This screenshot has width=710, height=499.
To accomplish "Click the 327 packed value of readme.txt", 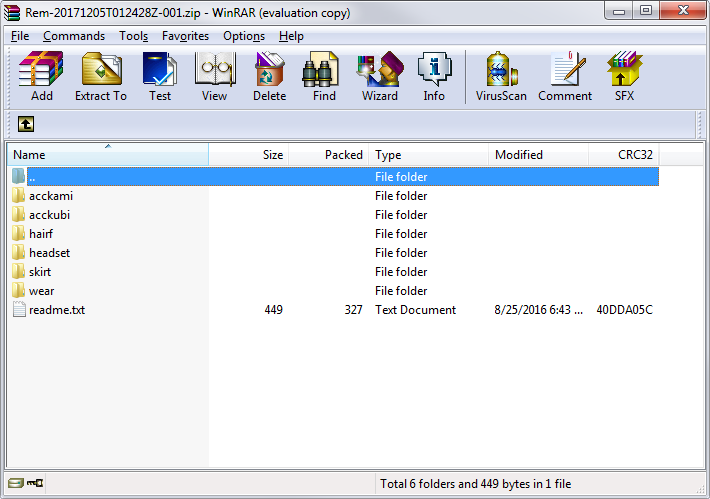I will point(353,310).
